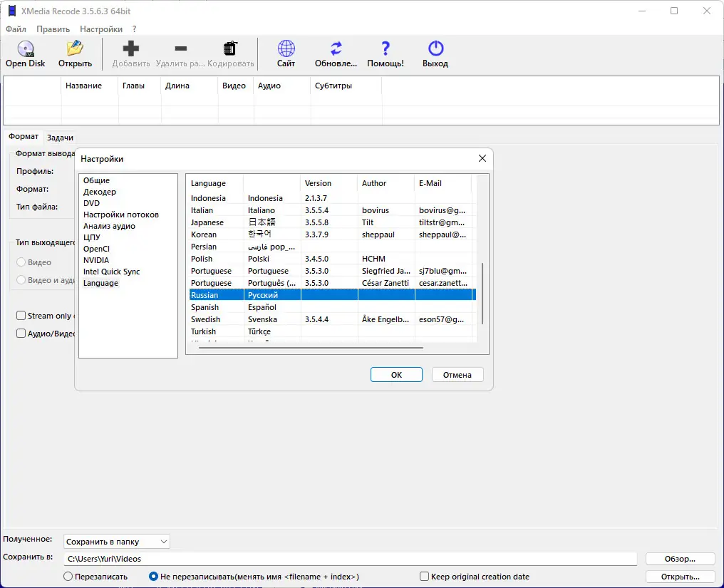Switch to the Задачи tab

[60, 138]
